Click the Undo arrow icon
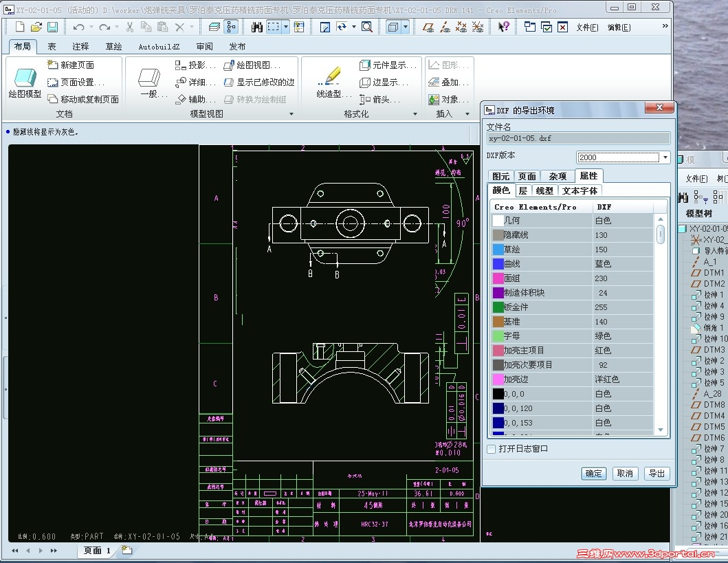The width and height of the screenshot is (728, 563). tap(78, 27)
